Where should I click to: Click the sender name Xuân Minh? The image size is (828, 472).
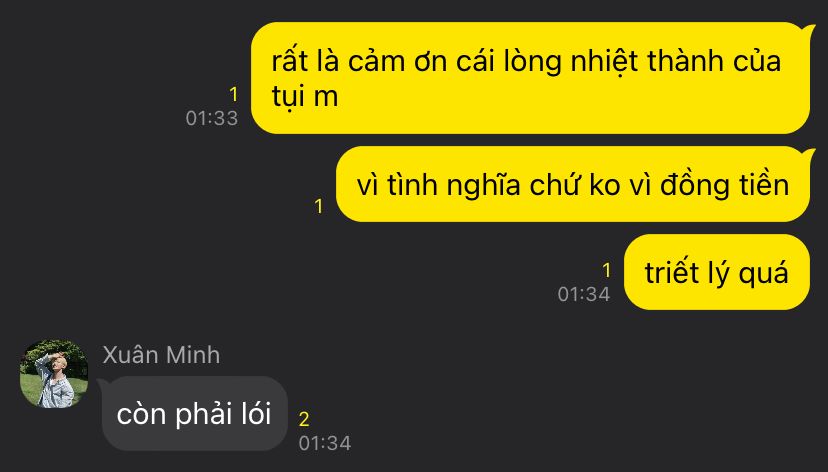[x=161, y=355]
